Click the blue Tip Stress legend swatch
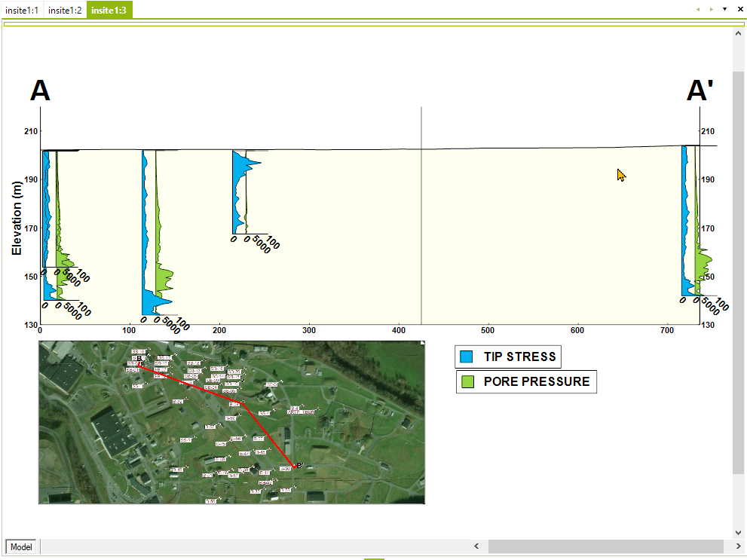747x560 pixels. click(467, 357)
